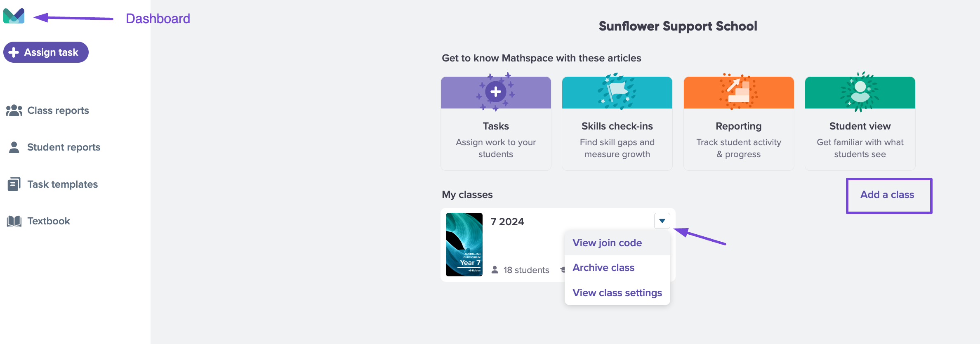Viewport: 980px width, 344px height.
Task: Click the Skills check-ins flag illustration
Action: coord(617,92)
